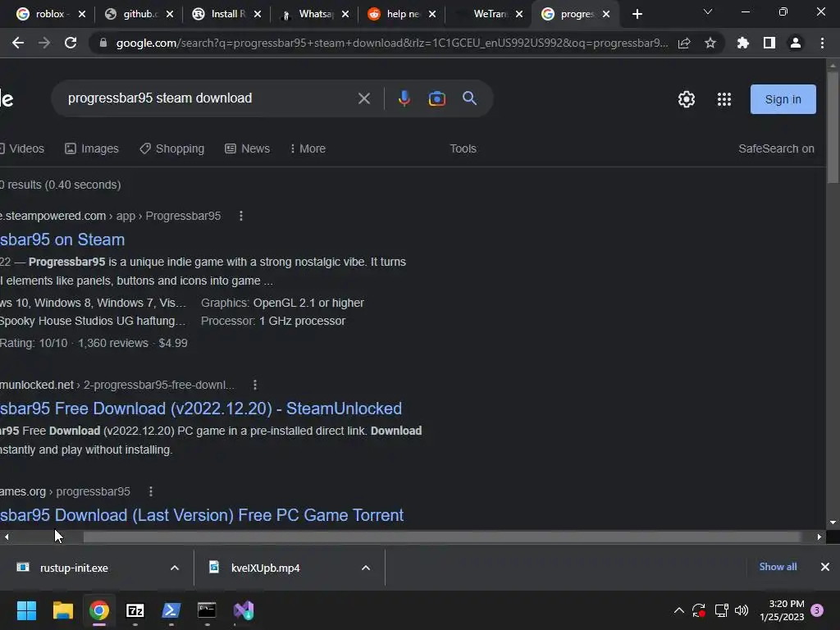Open Visual Studio from taskbar
Viewport: 840px width, 630px height.
[x=244, y=610]
